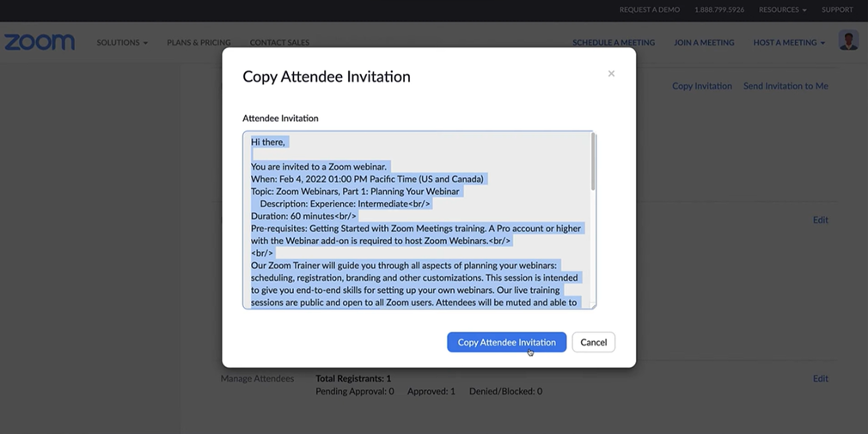
Task: Click the upper Edit link on the right
Action: (821, 220)
